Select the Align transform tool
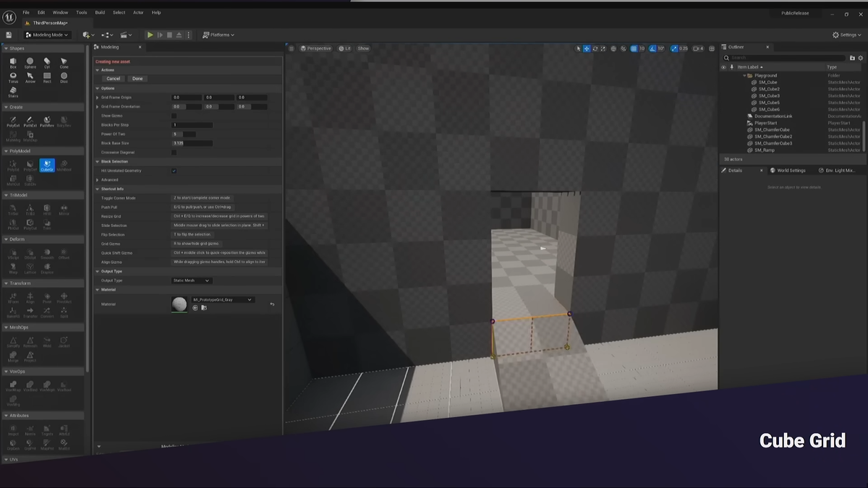This screenshot has height=488, width=868. [30, 296]
